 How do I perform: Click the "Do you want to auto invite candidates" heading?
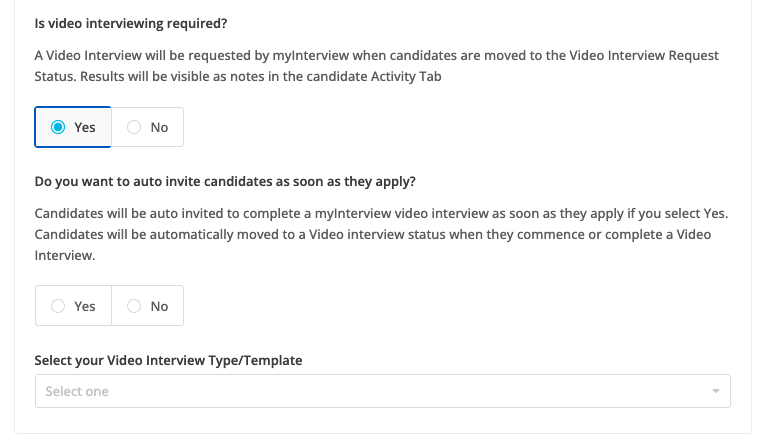click(x=225, y=181)
